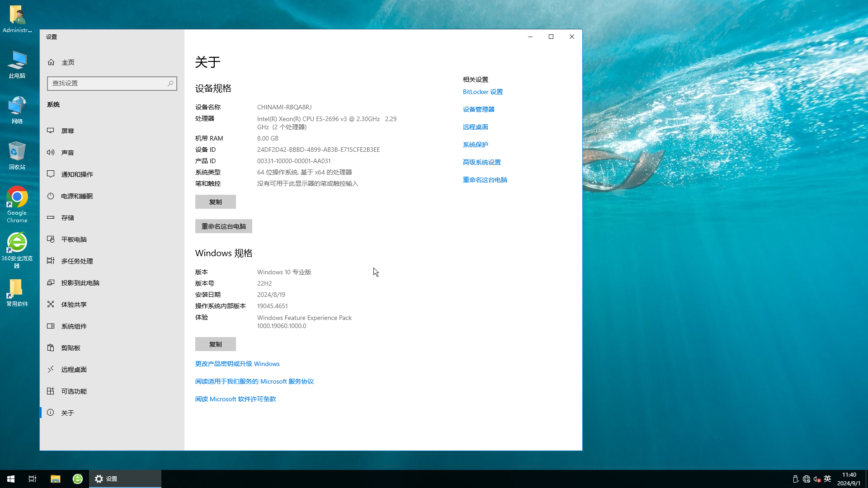Open the 通知和操作 notification icon
The image size is (868, 488).
click(51, 174)
